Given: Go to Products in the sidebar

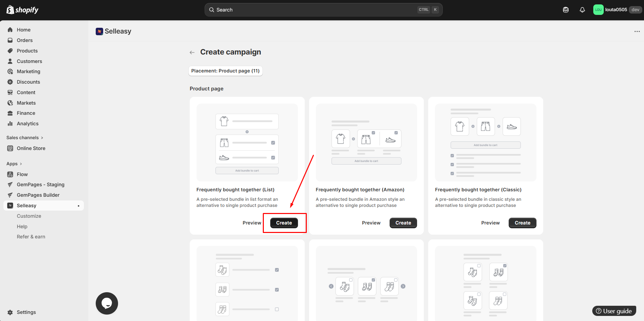Looking at the screenshot, I should (x=27, y=51).
